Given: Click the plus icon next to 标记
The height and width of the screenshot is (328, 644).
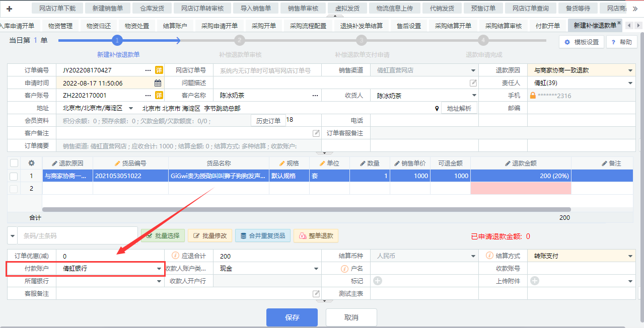Looking at the screenshot, I should point(378,281).
